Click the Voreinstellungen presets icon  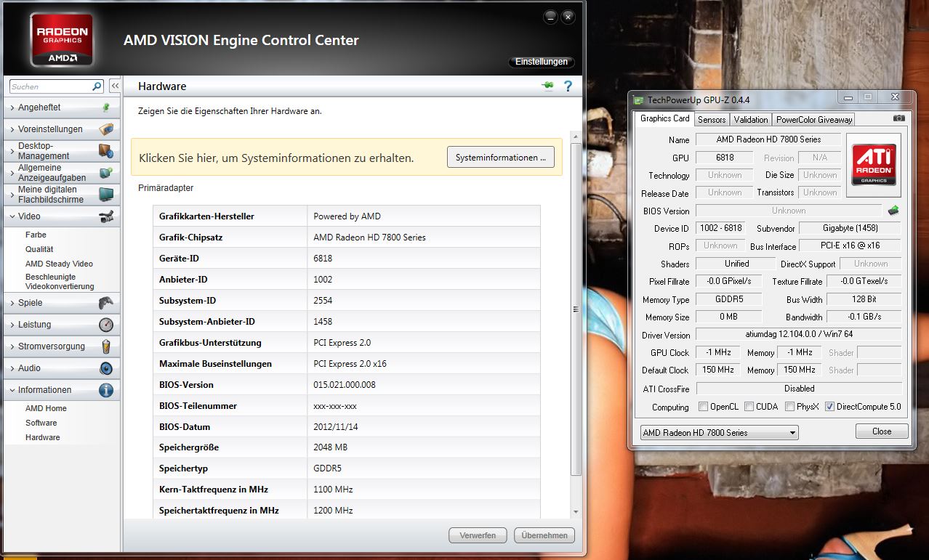coord(106,129)
